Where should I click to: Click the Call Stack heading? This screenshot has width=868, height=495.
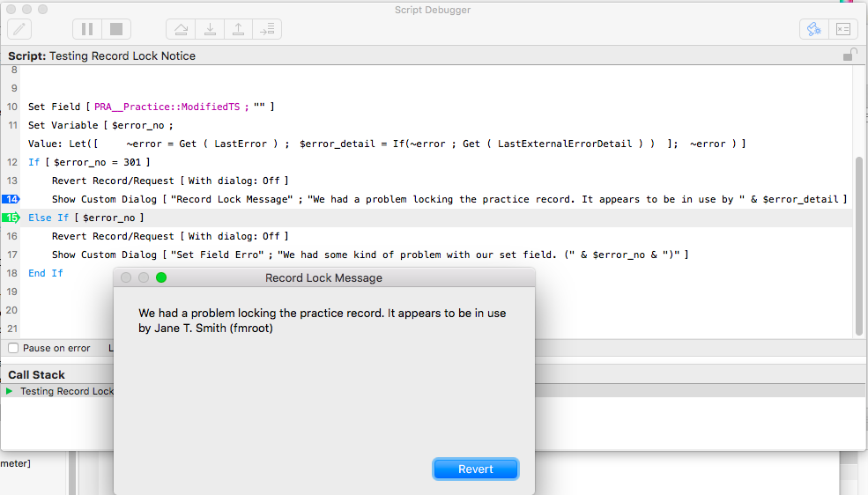point(36,374)
